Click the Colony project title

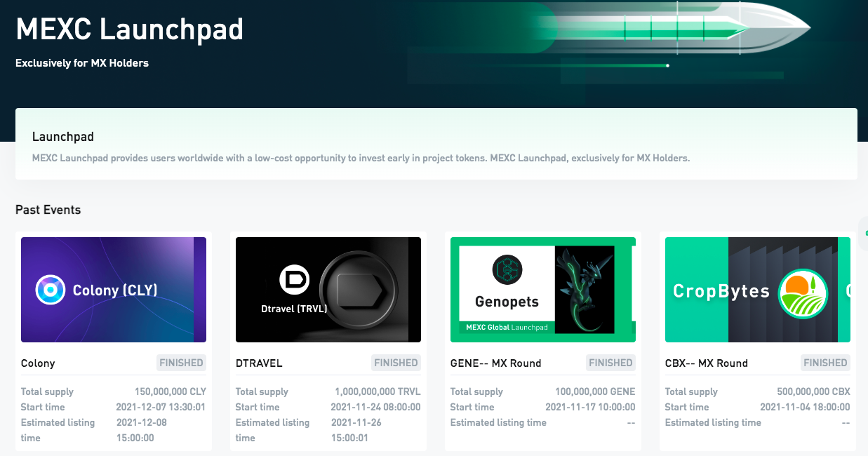tap(38, 363)
